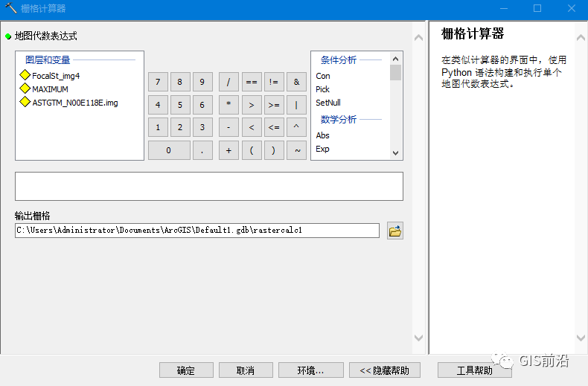The width and height of the screenshot is (588, 386).
Task: Cancel with the 取消 button
Action: (x=246, y=370)
